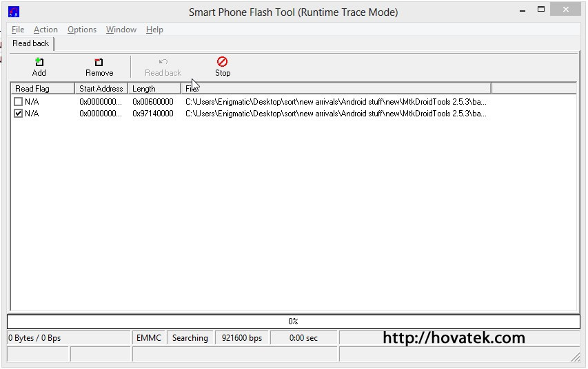Click the Length column header
Image resolution: width=588 pixels, height=369 pixels.
154,88
